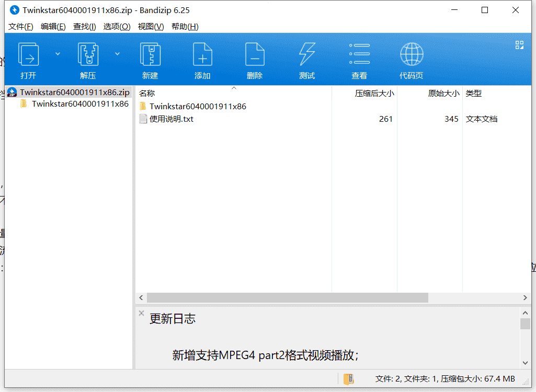Open the 编辑(E) menu

click(53, 27)
